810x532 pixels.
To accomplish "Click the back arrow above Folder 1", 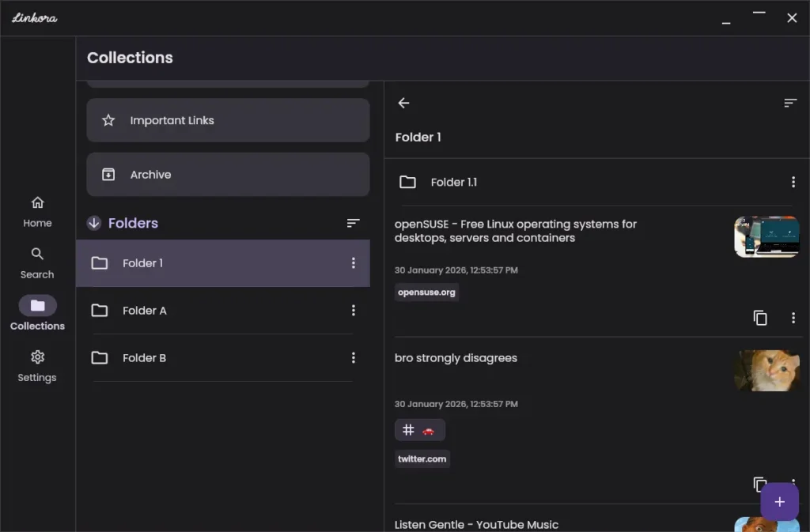I will [403, 103].
